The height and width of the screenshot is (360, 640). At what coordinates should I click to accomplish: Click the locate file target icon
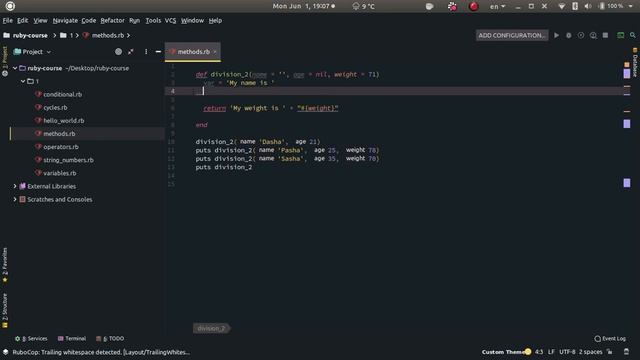118,51
